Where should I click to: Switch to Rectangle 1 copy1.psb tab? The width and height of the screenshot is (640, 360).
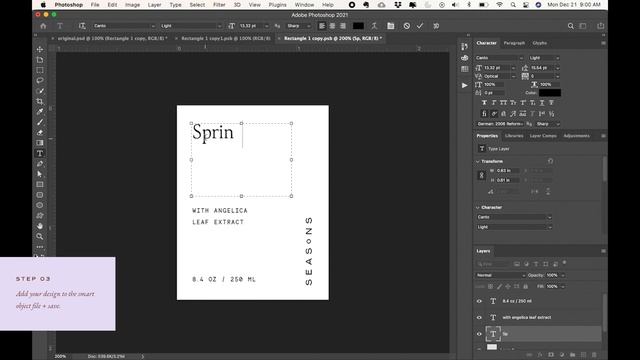pyautogui.click(x=226, y=38)
